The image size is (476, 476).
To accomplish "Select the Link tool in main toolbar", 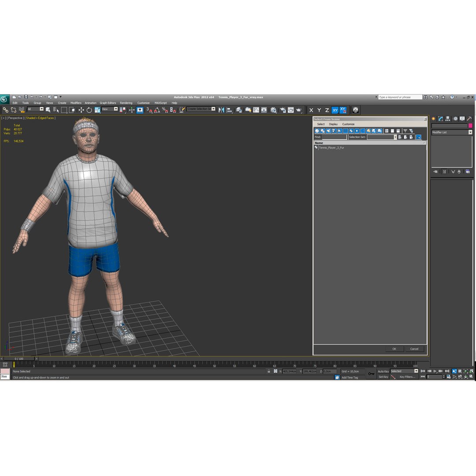I will point(5,110).
